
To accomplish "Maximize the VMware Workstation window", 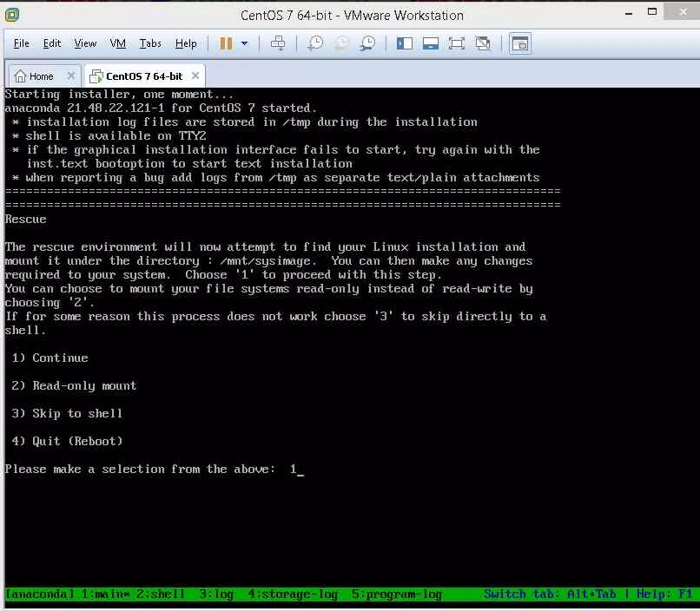I will 652,12.
